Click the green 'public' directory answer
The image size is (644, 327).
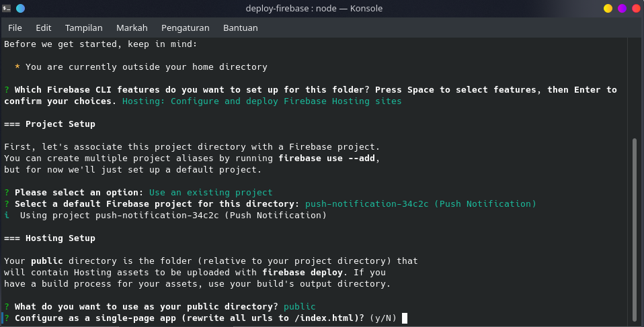point(300,307)
